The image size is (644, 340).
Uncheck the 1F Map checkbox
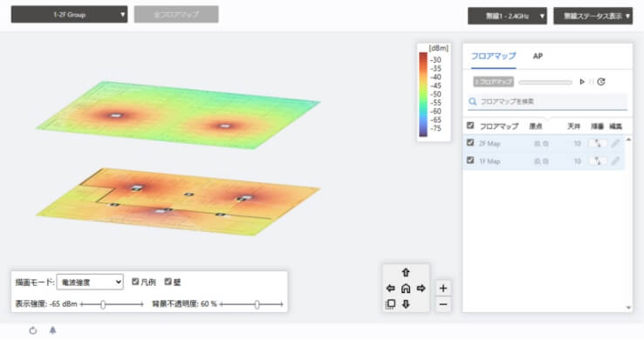[x=470, y=160]
